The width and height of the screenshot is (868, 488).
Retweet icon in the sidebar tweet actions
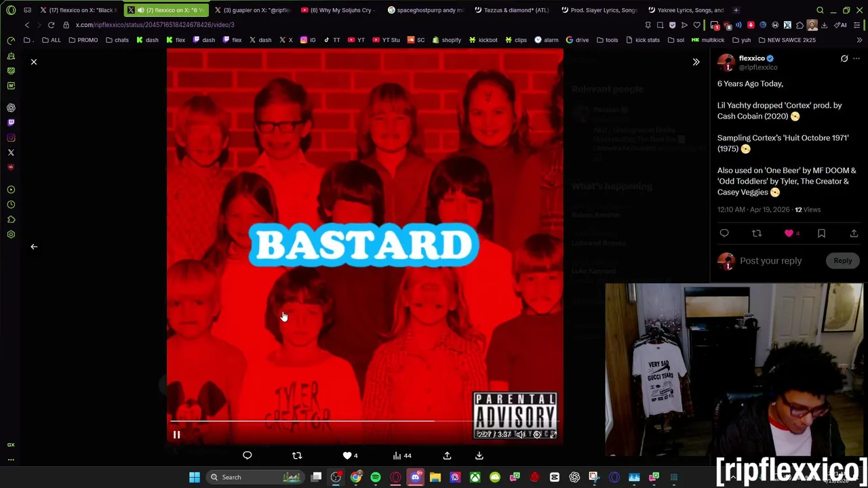point(757,233)
